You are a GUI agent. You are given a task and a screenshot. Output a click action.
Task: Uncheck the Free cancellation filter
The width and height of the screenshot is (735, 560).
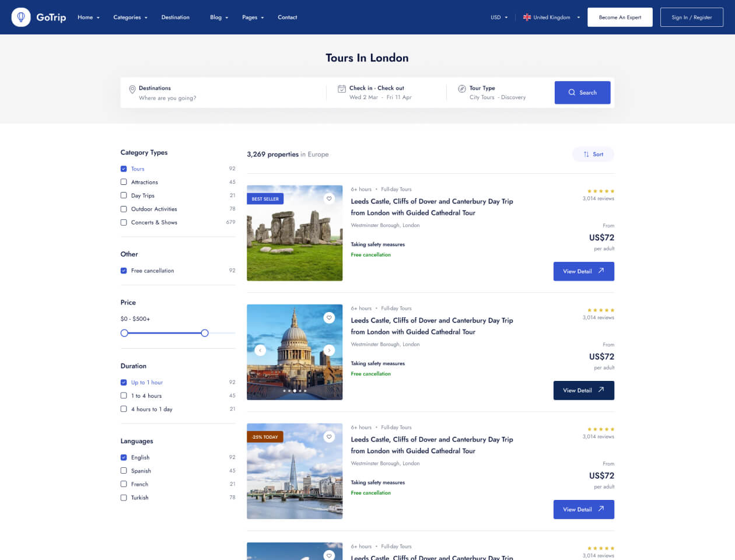point(124,271)
